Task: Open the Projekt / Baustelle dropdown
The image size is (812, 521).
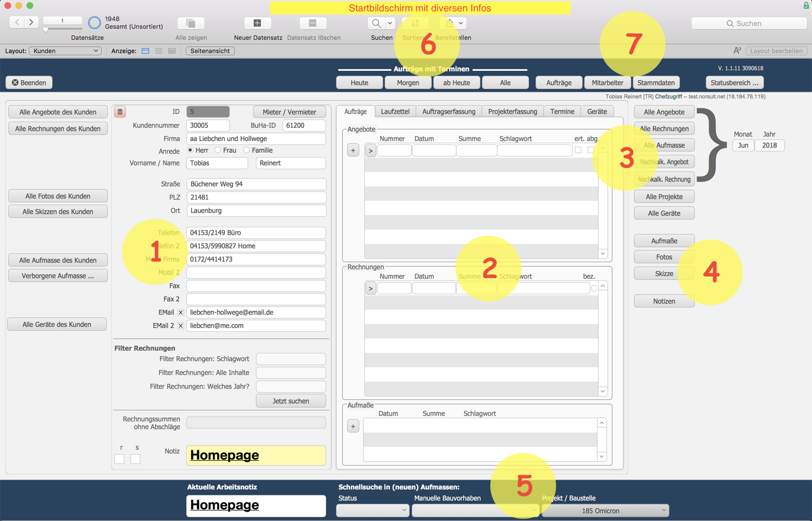Action: click(605, 510)
